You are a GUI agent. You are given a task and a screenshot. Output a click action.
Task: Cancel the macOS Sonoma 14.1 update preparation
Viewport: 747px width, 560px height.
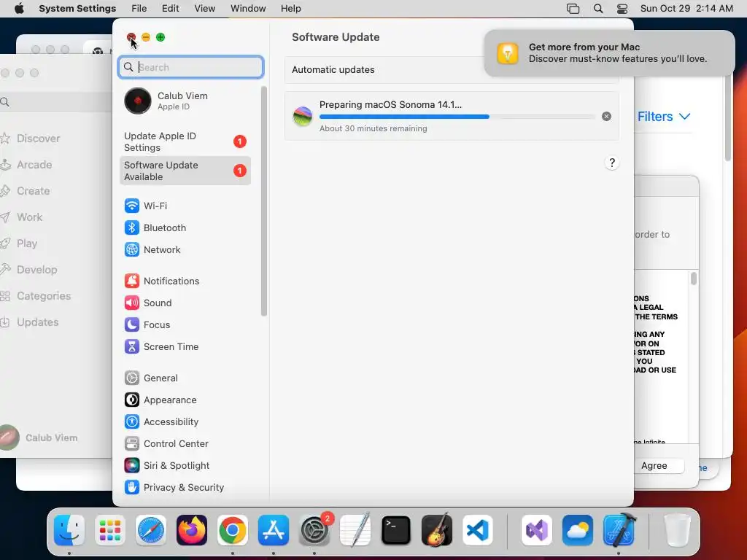coord(606,116)
